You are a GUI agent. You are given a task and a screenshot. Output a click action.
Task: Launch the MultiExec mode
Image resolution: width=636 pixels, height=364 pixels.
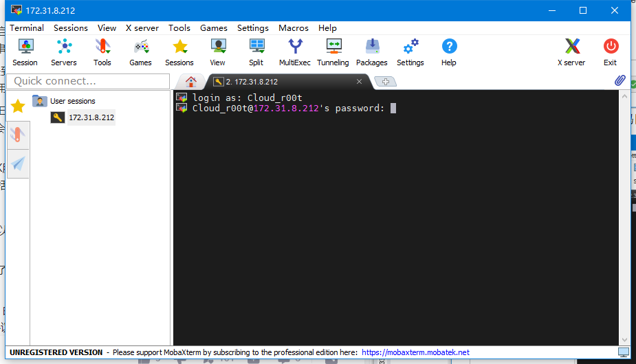(x=294, y=52)
